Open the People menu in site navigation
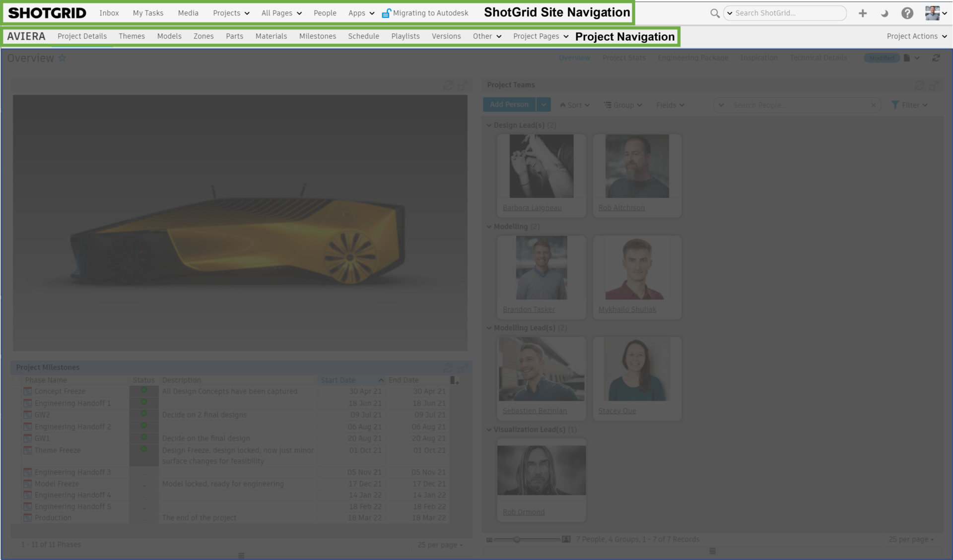The image size is (953, 560). 325,13
